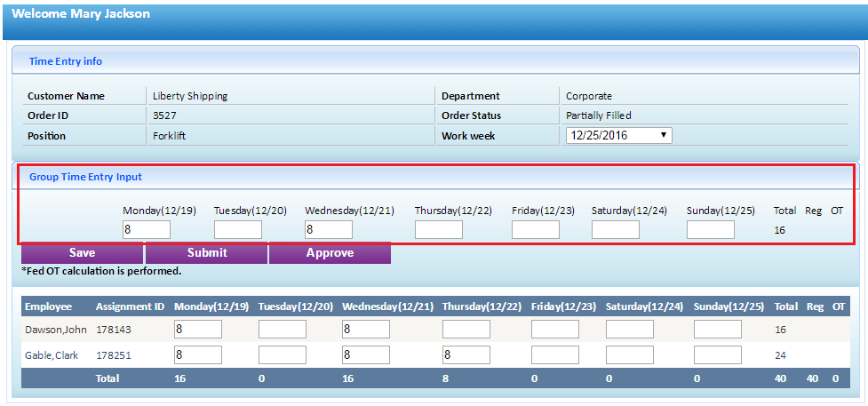
Task: Click the Submit button
Action: click(x=207, y=253)
